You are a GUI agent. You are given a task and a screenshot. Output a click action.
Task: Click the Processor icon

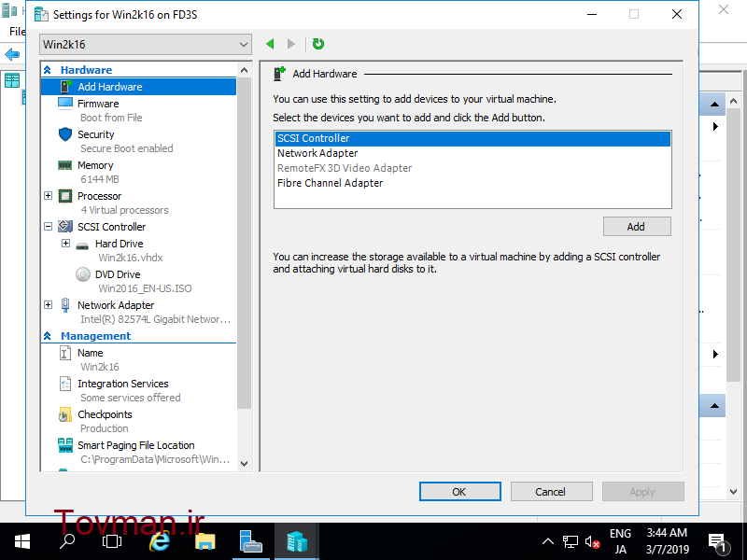(65, 196)
